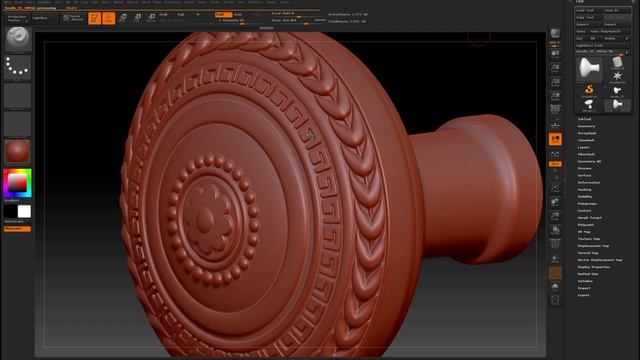
Task: Expand the Morph Target subpalette
Action: coord(589,218)
